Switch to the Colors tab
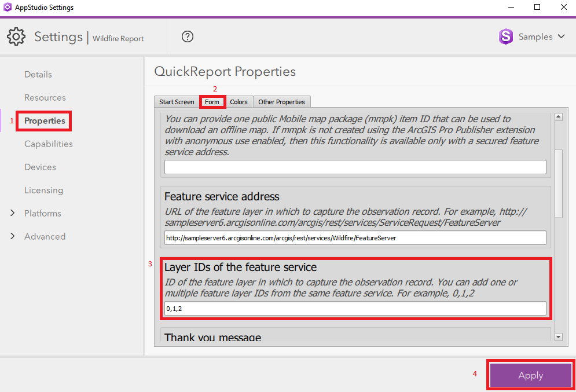This screenshot has height=392, width=576. (x=239, y=102)
